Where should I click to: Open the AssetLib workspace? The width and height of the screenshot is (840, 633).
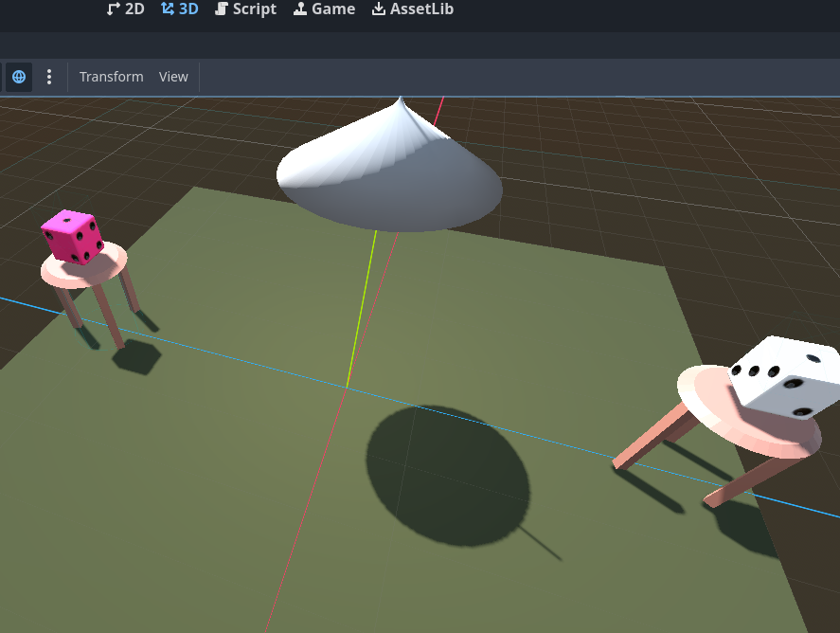[x=413, y=9]
